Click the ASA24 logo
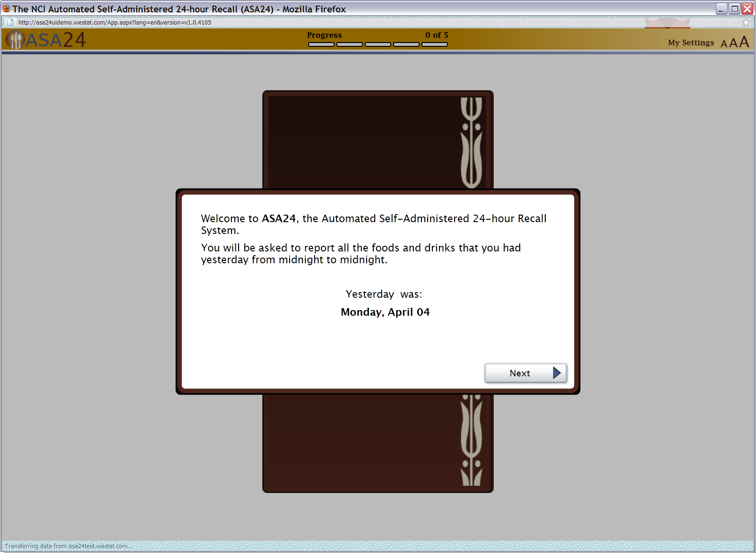 [x=46, y=40]
